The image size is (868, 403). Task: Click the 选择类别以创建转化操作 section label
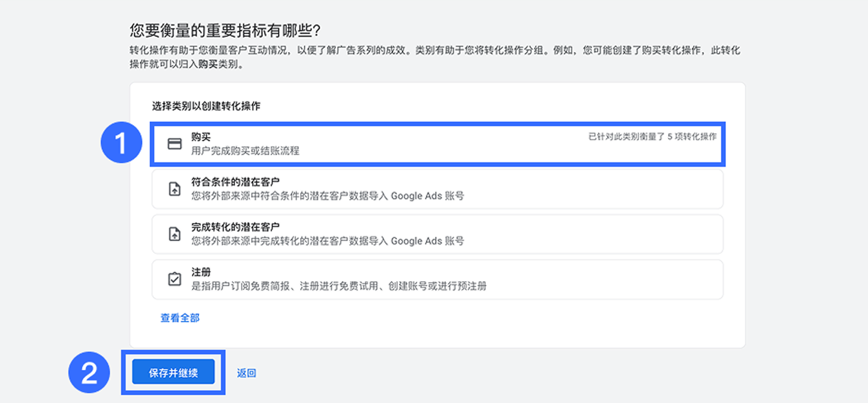206,106
